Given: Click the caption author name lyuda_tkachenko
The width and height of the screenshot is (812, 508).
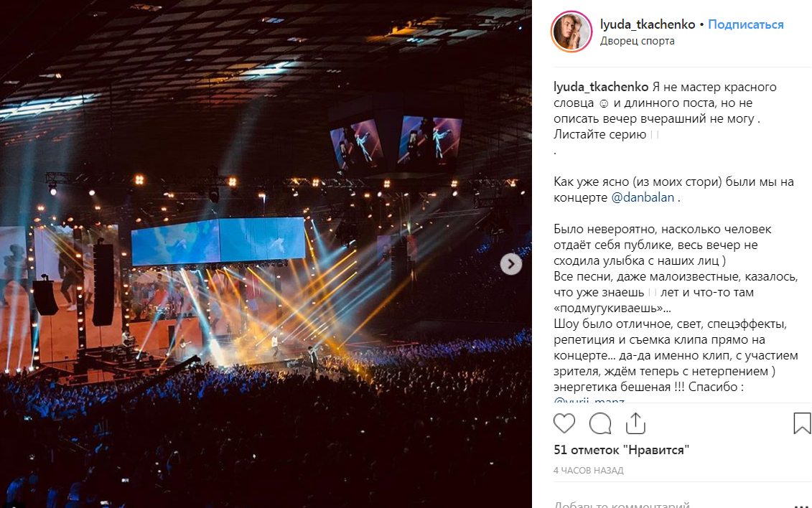Looking at the screenshot, I should pos(601,87).
